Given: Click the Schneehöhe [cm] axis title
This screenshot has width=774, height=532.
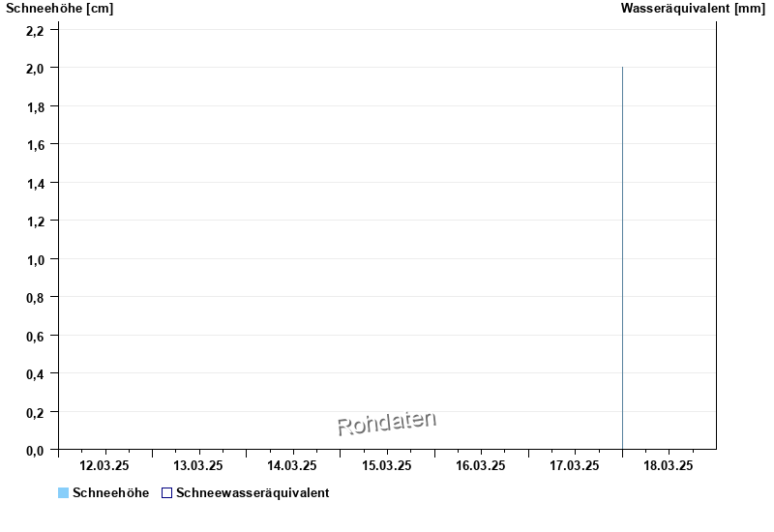Looking at the screenshot, I should coord(59,9).
